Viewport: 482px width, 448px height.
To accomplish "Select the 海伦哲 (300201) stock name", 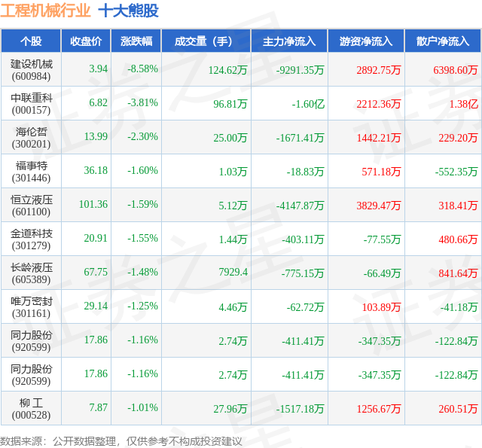I will (x=31, y=137).
